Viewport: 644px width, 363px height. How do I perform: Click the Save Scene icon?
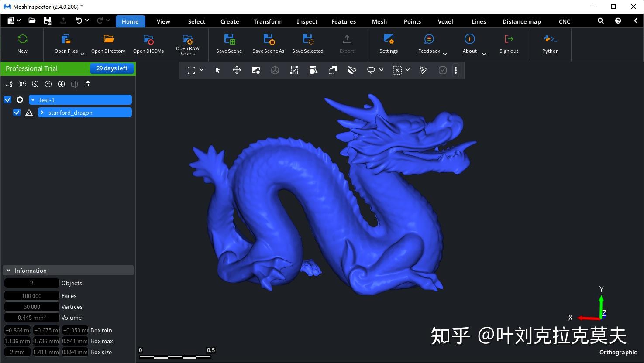[x=229, y=39]
